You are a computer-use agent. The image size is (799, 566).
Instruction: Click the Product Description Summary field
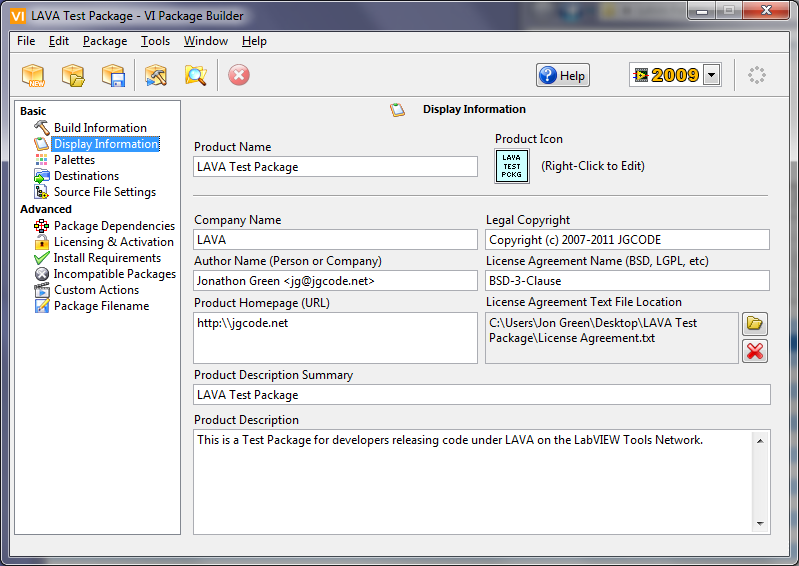pos(482,395)
